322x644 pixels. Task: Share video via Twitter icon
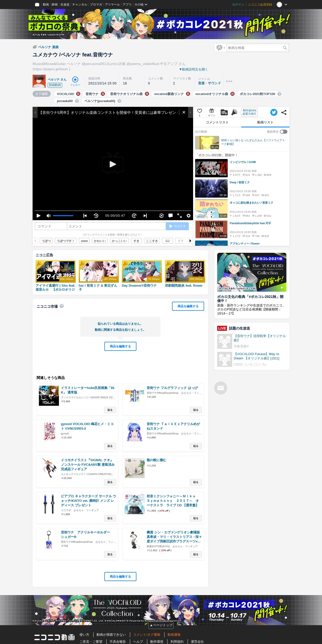pyautogui.click(x=274, y=112)
